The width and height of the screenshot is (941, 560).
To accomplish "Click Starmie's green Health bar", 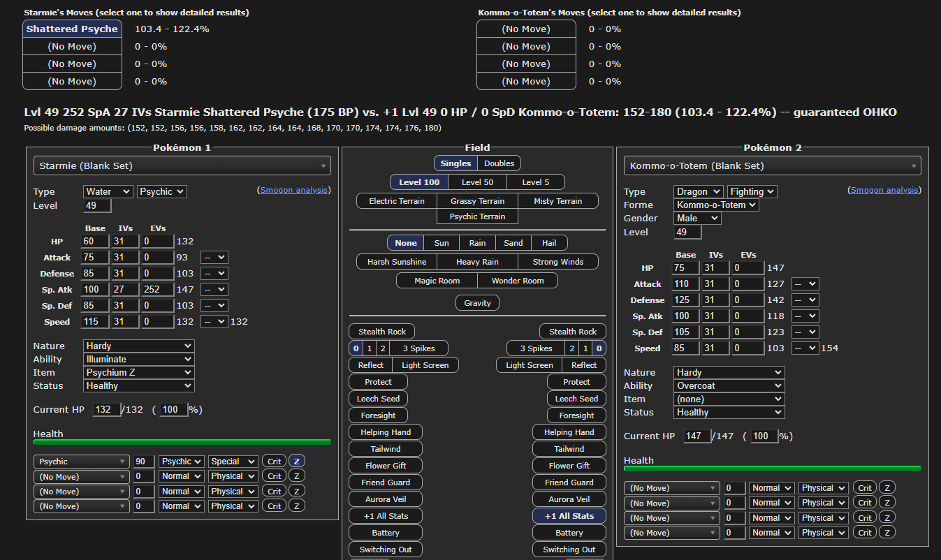I will point(182,442).
